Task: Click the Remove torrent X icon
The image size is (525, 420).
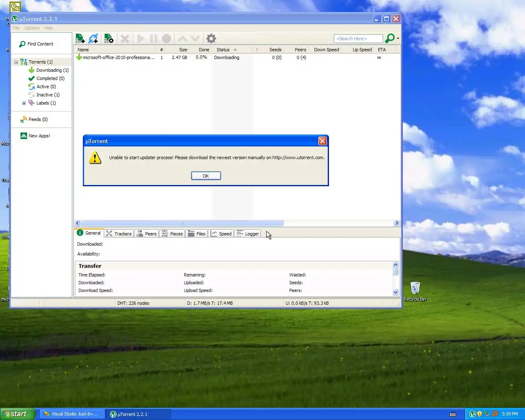Action: tap(125, 39)
